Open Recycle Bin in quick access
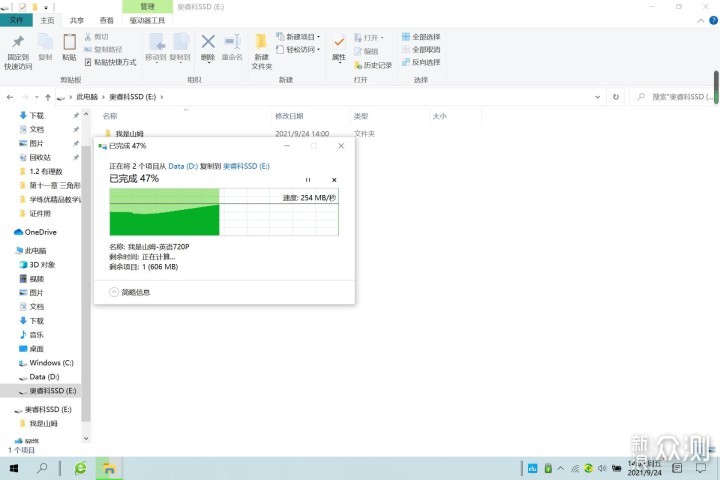Viewport: 720px width, 480px height. click(x=35, y=157)
